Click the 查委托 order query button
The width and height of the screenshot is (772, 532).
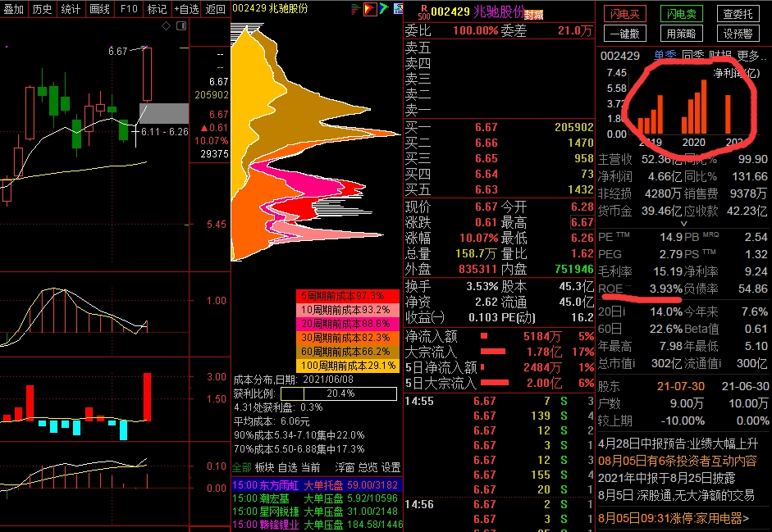tap(738, 14)
